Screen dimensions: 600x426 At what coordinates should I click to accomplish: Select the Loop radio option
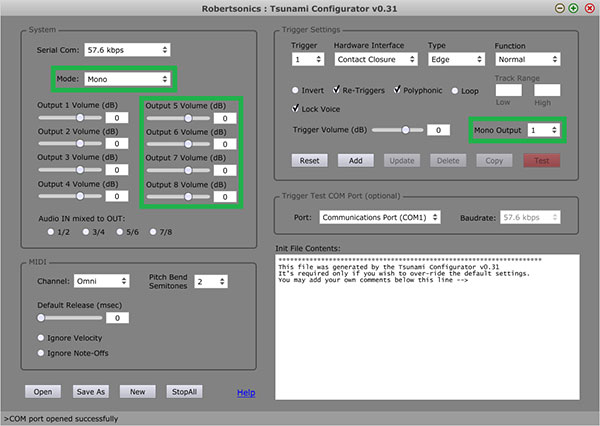pos(455,91)
